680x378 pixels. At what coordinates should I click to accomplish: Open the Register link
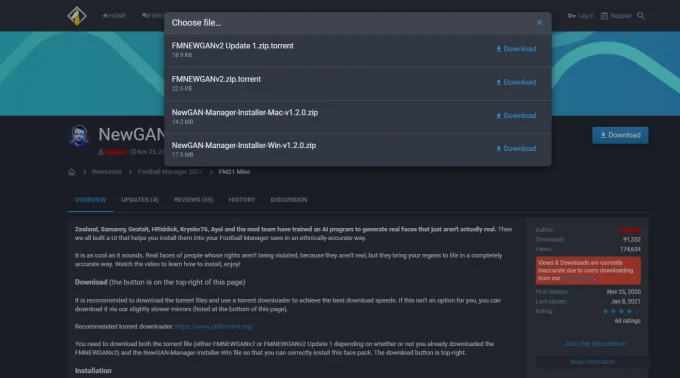(x=616, y=16)
